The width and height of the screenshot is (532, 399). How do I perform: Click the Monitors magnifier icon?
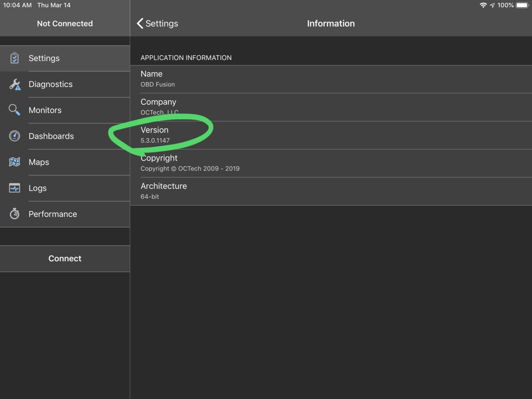[x=15, y=110]
